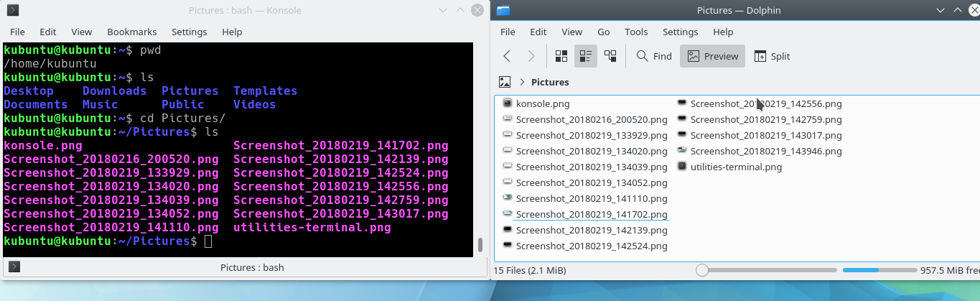This screenshot has height=301, width=980.
Task: Expand the breadcrumb arrow before Pictures
Action: point(522,82)
